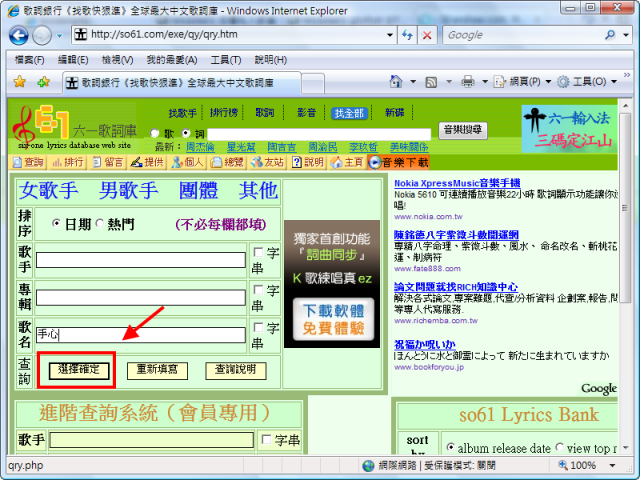Click the address bar URL field

pos(229,35)
